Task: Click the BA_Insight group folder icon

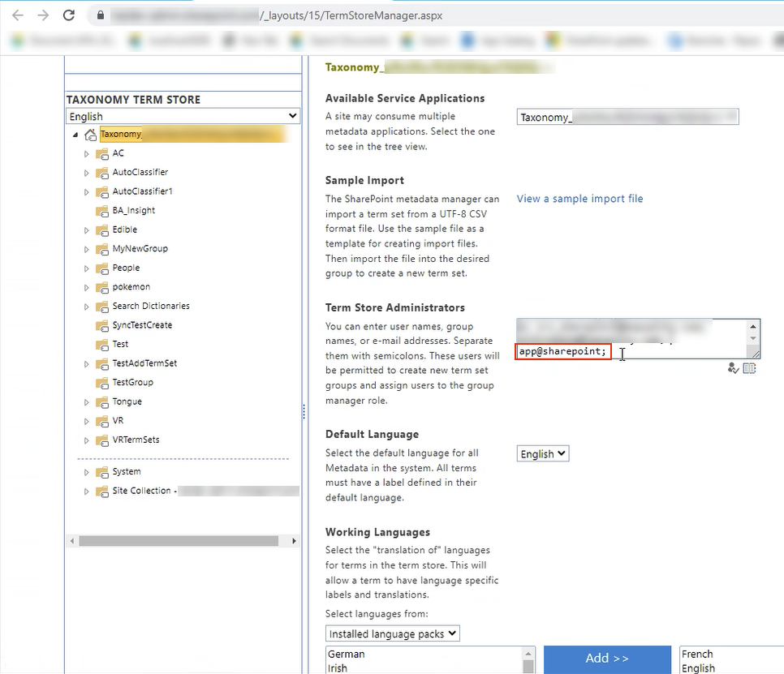Action: pos(102,211)
